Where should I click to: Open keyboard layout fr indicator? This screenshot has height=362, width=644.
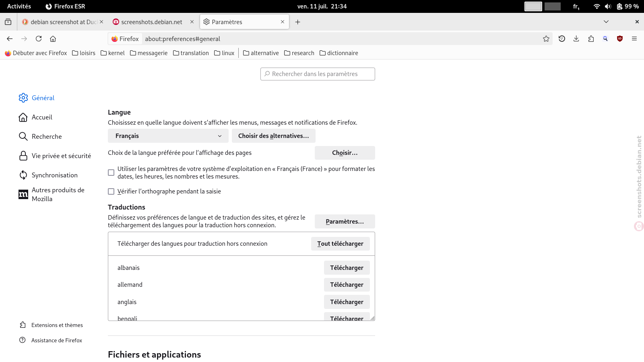pyautogui.click(x=576, y=6)
